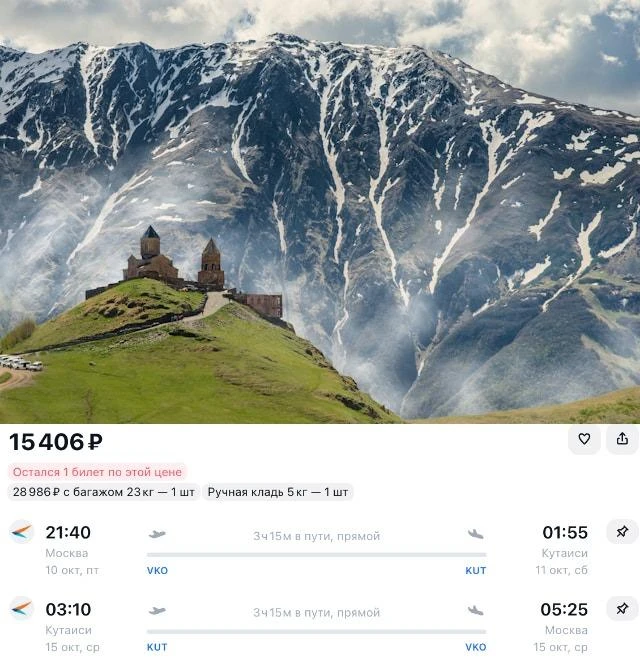Open the VKO arrival code on return flight
This screenshot has height=664, width=640.
[476, 647]
